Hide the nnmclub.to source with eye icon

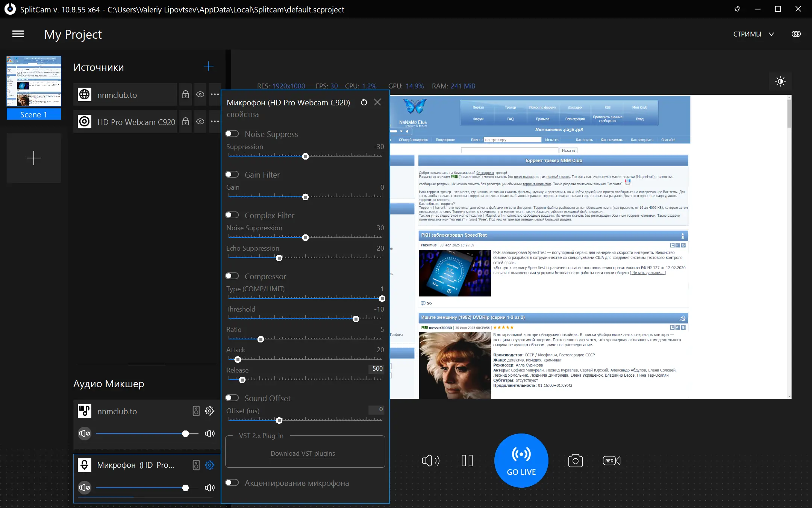pos(200,94)
